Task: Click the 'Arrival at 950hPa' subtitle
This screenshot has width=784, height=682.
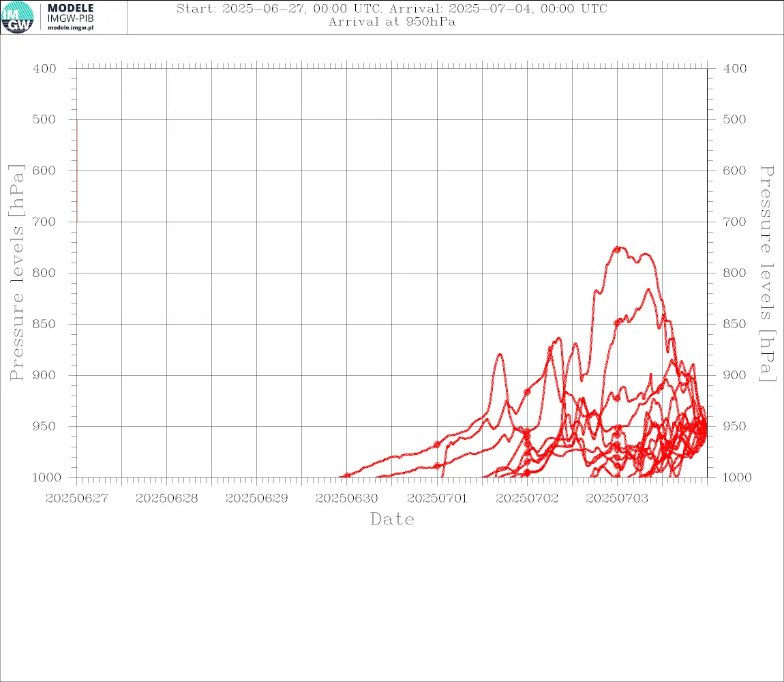Action: tap(392, 22)
